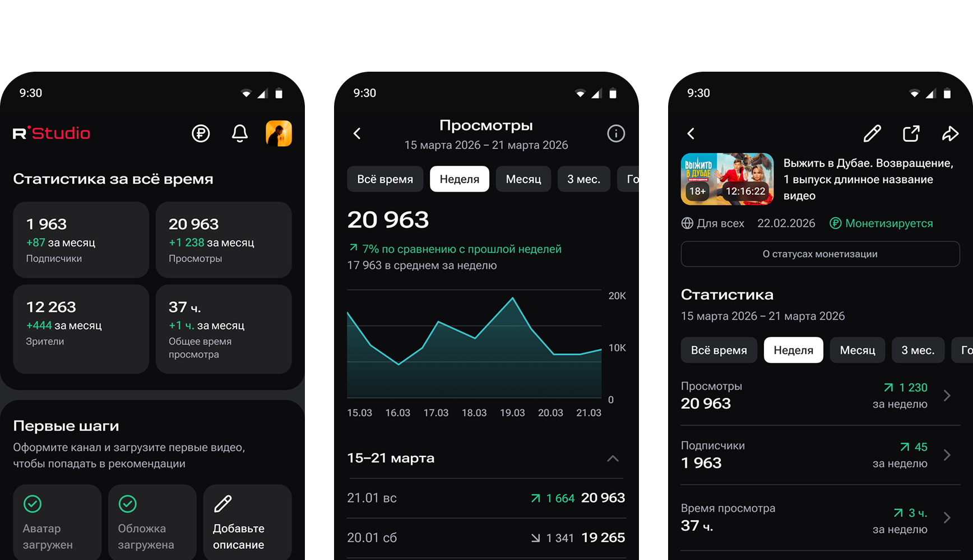Tap the pencil icon on Добавьте описание
The image size is (973, 560).
pos(223,504)
